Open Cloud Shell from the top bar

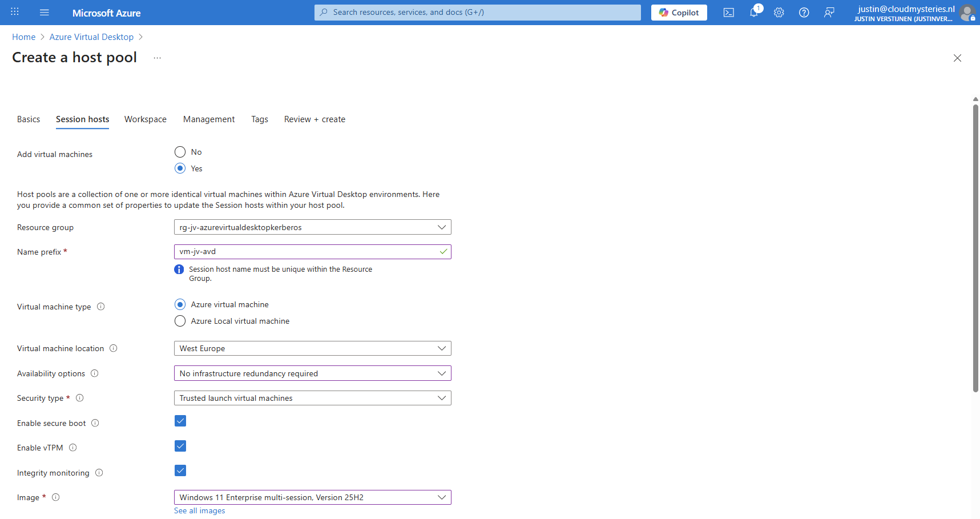[x=728, y=13]
